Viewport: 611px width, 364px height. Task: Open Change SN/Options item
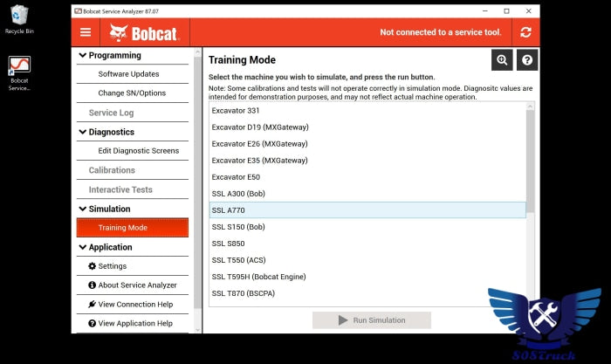(132, 93)
